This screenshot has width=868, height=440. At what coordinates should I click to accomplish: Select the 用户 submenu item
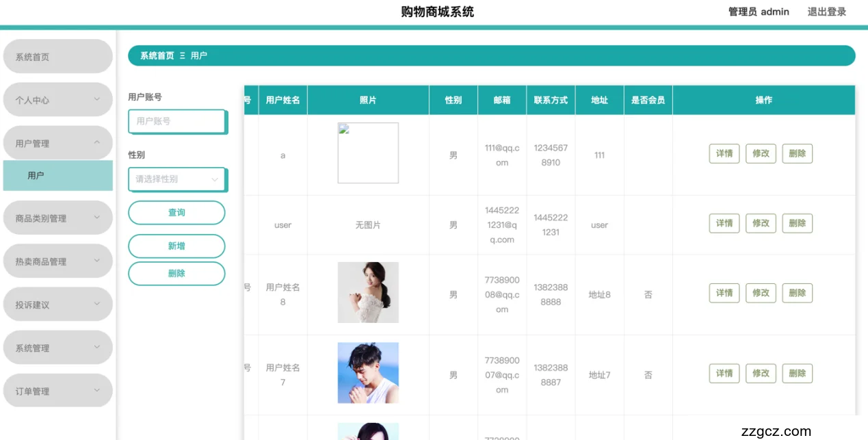click(57, 176)
